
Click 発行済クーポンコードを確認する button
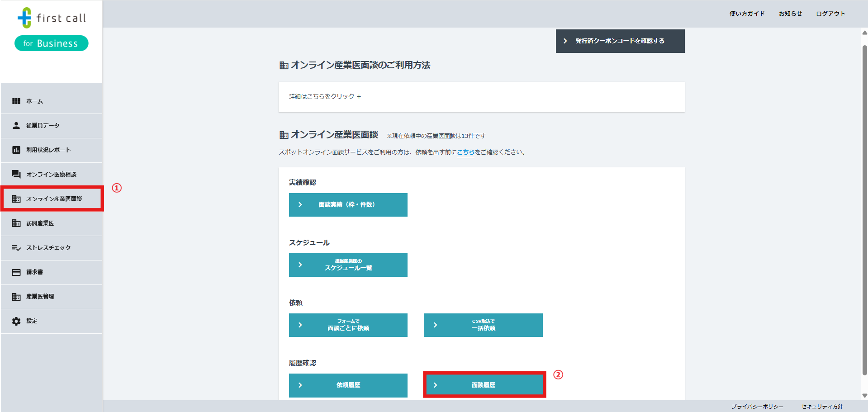[620, 41]
